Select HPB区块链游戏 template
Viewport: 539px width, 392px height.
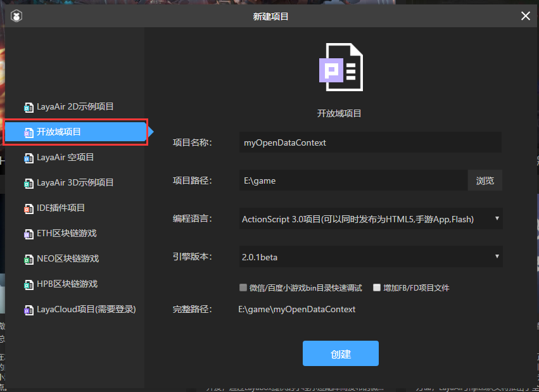click(67, 284)
